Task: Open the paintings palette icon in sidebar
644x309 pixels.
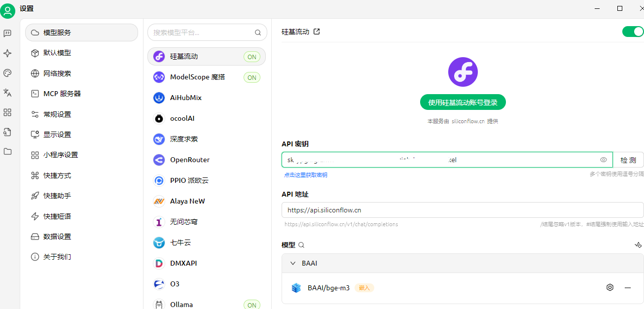Action: [7, 73]
